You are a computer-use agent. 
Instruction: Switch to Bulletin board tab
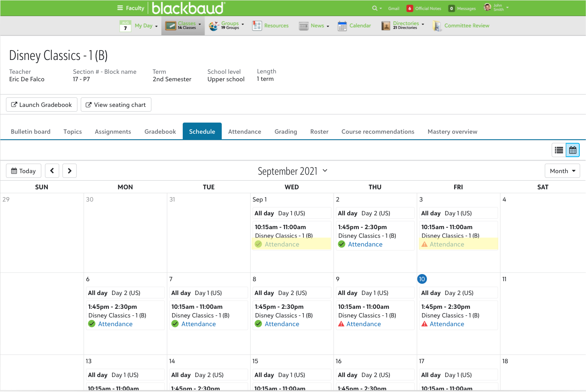(x=31, y=131)
